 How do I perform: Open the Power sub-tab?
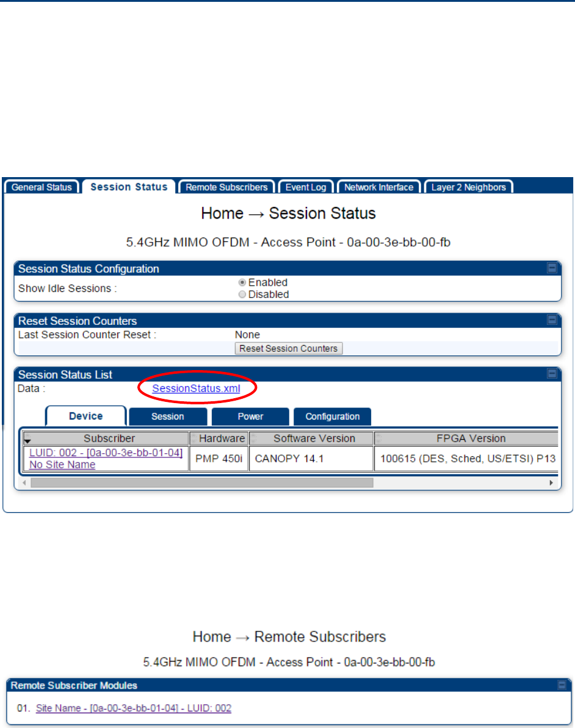click(251, 417)
